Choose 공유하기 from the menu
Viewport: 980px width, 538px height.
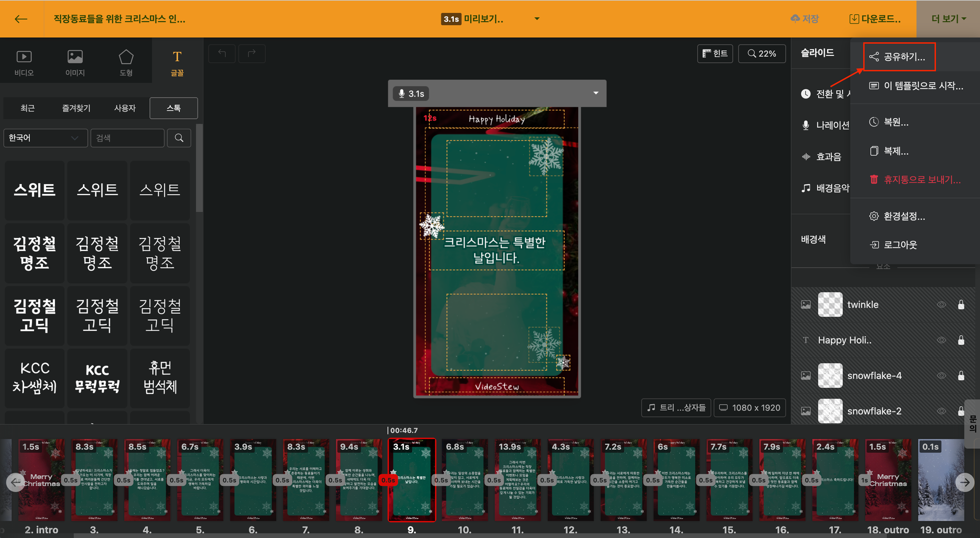(899, 57)
